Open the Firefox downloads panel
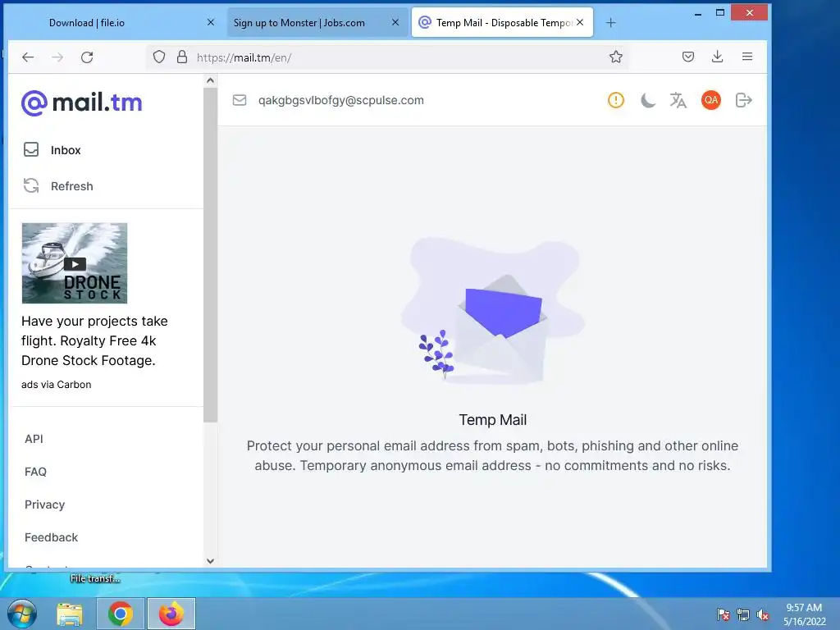This screenshot has height=630, width=840. (717, 57)
